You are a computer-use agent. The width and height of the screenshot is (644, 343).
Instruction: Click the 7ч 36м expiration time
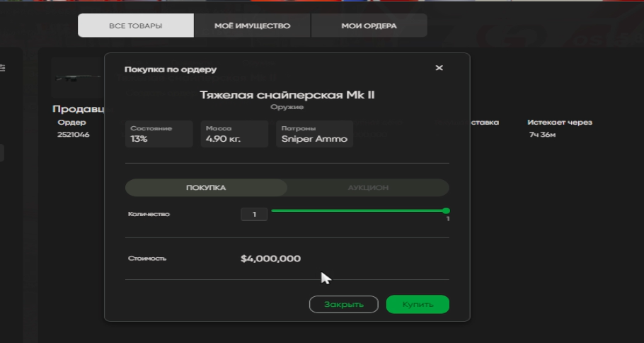point(542,135)
